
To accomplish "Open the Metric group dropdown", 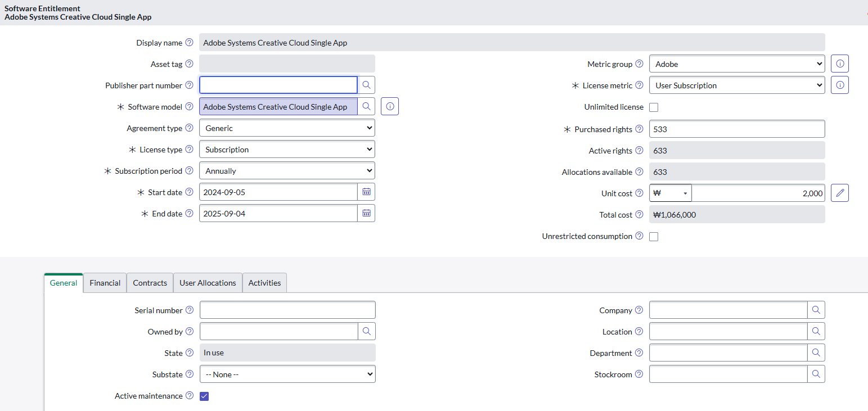I will click(737, 64).
